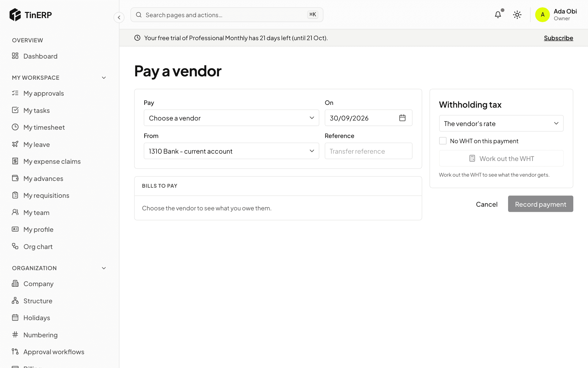Open the vendor's rate withholding dropdown
Viewport: 588px width, 368px height.
pyautogui.click(x=501, y=123)
